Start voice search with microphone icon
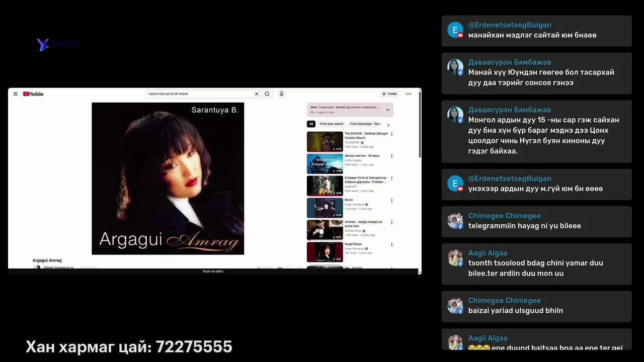This screenshot has height=362, width=644. coord(282,94)
